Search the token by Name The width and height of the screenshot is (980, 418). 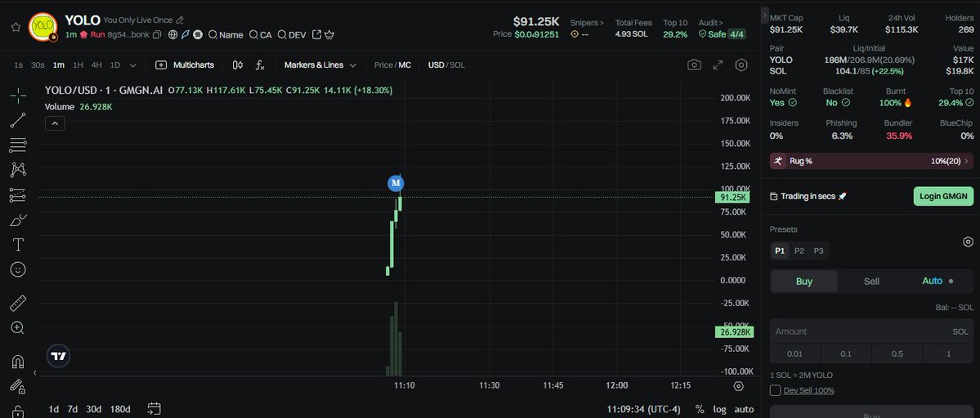coord(226,35)
